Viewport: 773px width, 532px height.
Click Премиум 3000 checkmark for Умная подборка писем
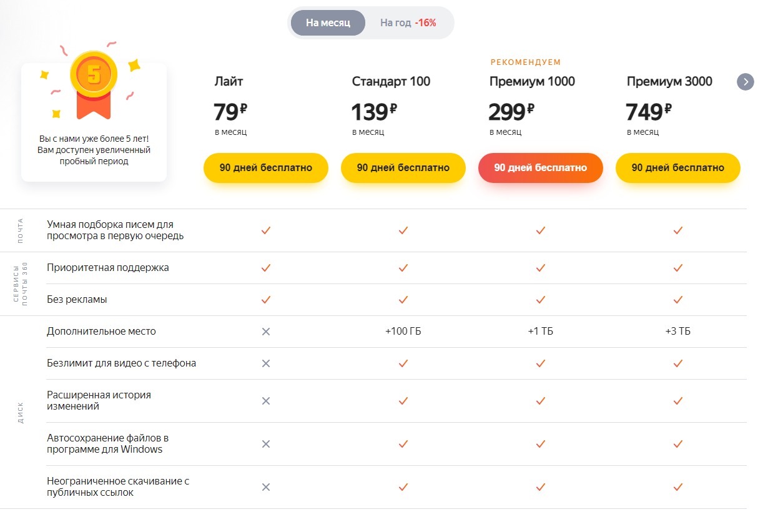[678, 230]
